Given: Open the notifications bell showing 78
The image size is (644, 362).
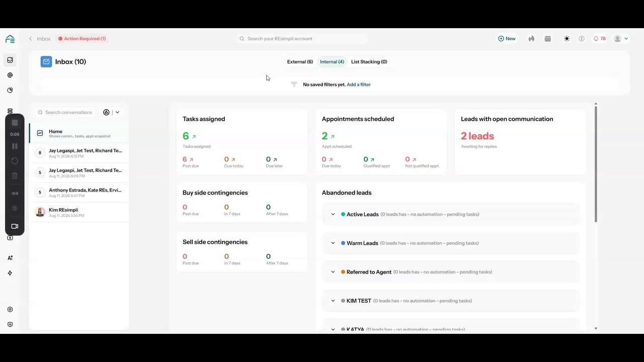Looking at the screenshot, I should click(599, 39).
